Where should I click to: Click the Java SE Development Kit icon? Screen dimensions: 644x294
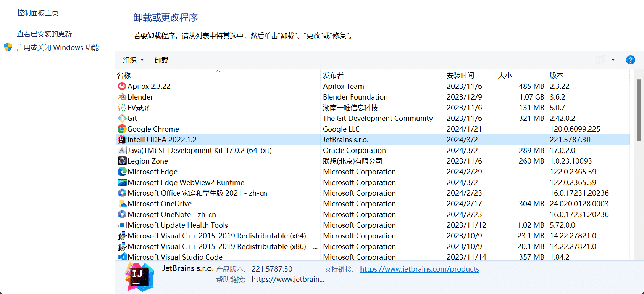pos(122,150)
